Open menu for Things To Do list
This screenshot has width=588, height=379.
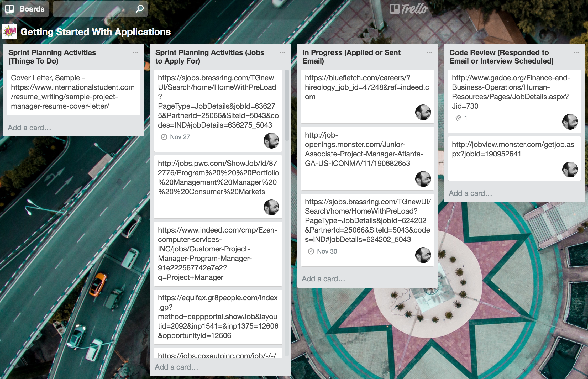(x=135, y=52)
